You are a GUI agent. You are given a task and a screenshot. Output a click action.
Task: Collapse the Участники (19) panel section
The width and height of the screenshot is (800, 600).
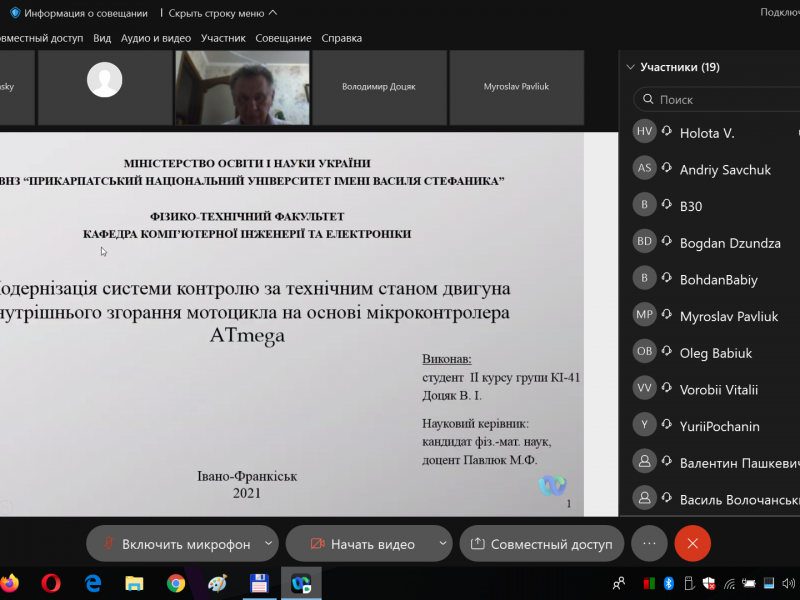coord(630,67)
